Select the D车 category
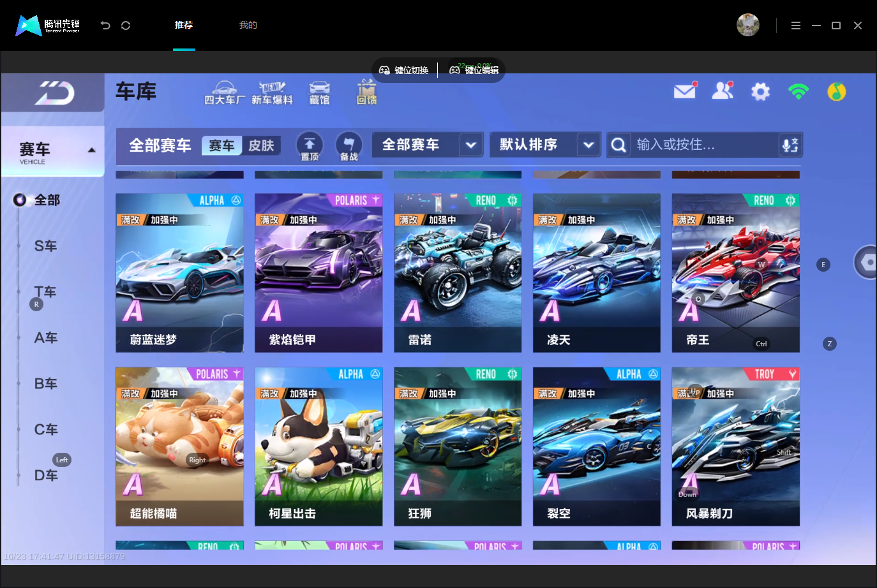Viewport: 877px width, 588px height. click(45, 476)
